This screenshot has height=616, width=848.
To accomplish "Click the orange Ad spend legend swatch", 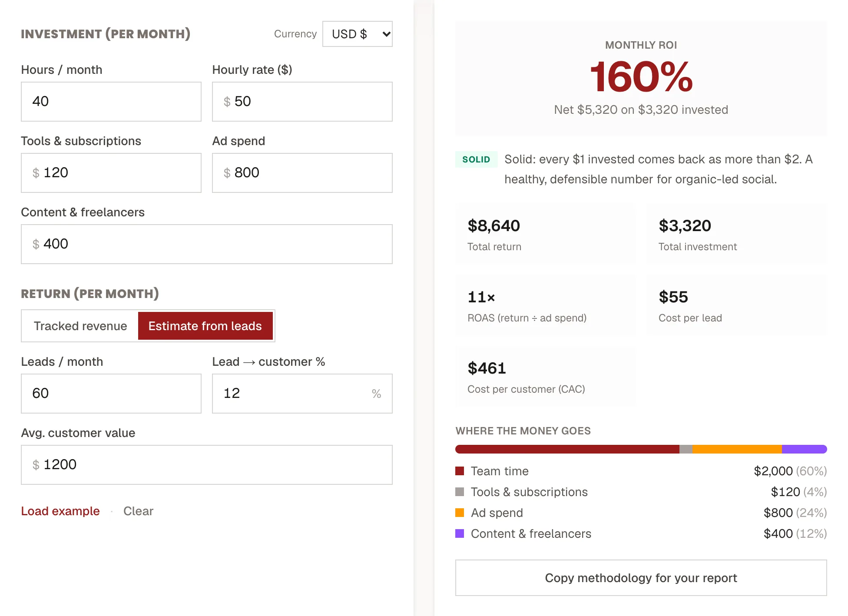I will point(460,513).
